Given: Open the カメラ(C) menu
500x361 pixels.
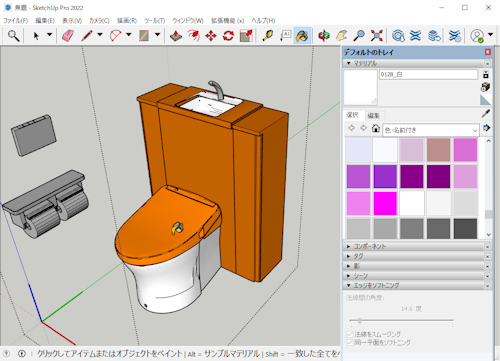Looking at the screenshot, I should (99, 21).
